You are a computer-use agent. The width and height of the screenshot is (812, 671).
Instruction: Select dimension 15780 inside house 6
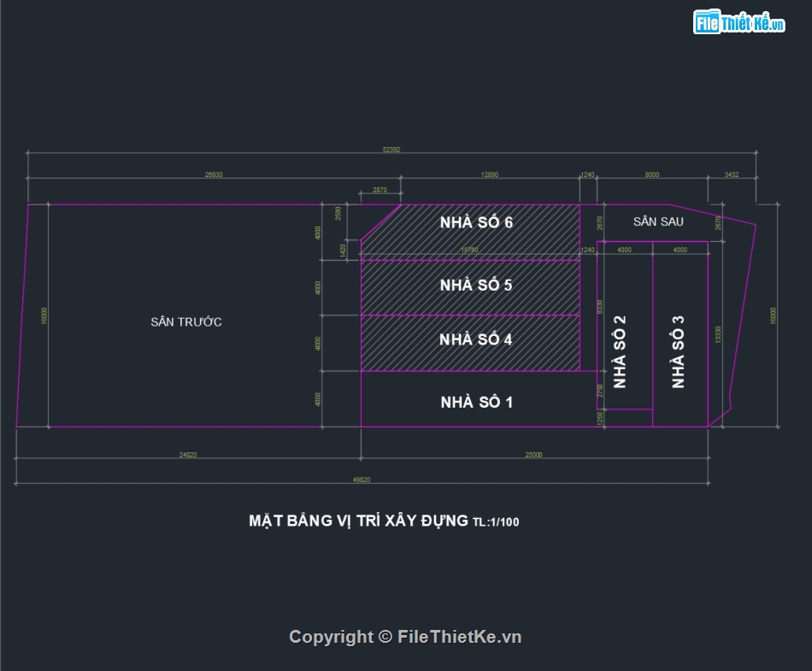pyautogui.click(x=469, y=250)
